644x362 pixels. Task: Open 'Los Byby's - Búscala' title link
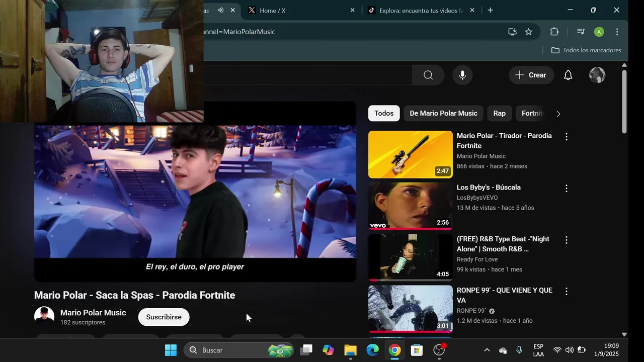pyautogui.click(x=489, y=188)
